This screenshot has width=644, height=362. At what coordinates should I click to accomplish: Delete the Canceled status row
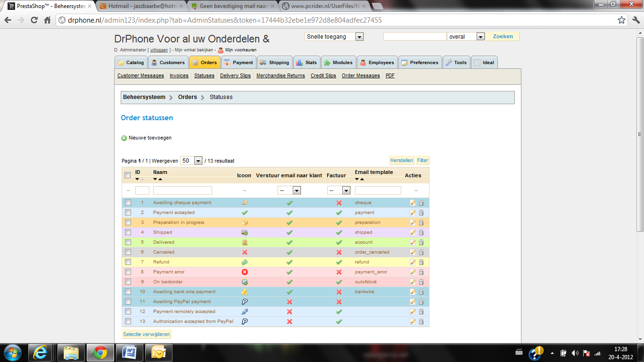tap(421, 252)
